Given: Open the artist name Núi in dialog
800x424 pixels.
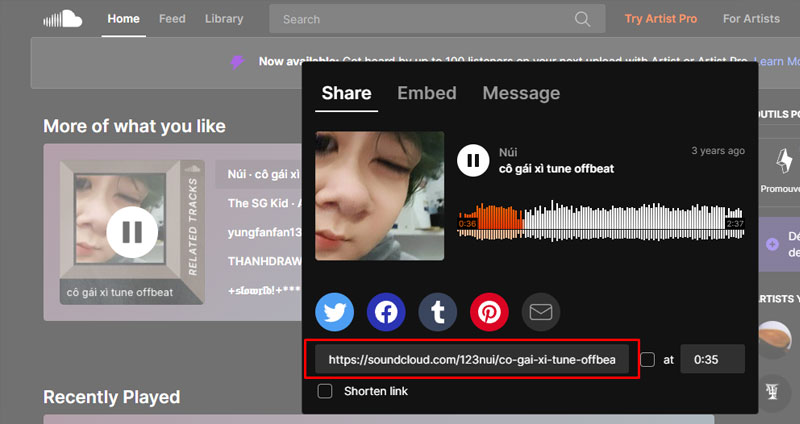Looking at the screenshot, I should (x=508, y=152).
